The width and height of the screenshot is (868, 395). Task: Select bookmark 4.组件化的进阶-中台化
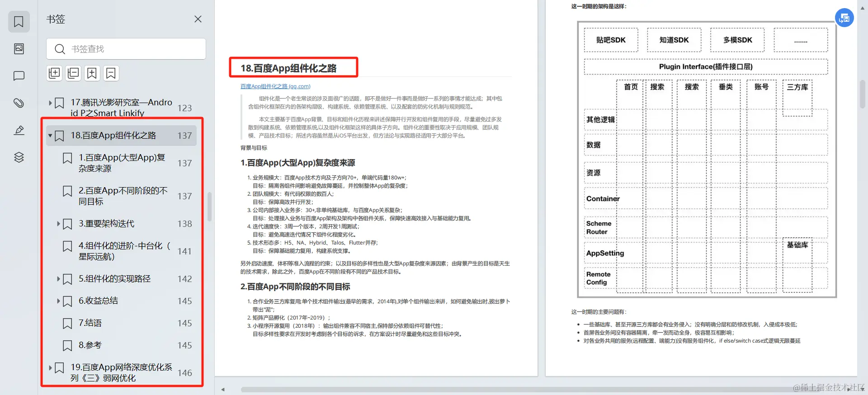pos(125,251)
